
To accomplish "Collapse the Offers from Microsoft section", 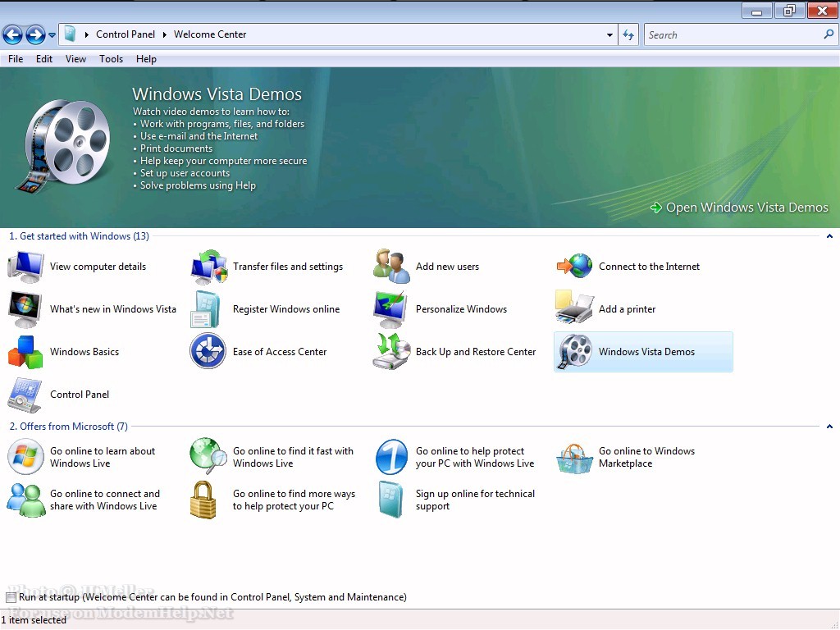I will [829, 427].
